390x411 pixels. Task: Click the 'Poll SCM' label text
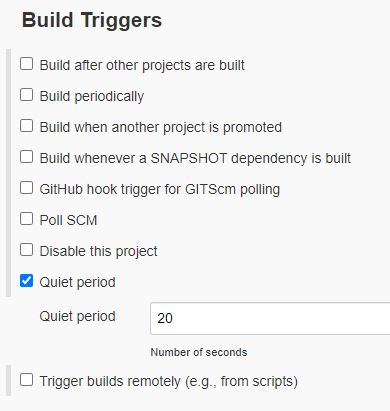coord(68,220)
